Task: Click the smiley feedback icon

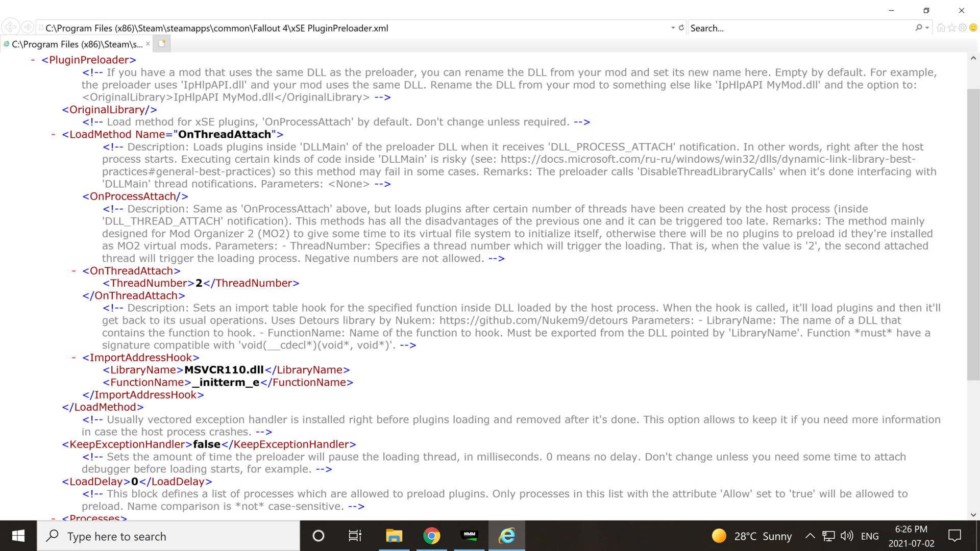Action: (973, 28)
